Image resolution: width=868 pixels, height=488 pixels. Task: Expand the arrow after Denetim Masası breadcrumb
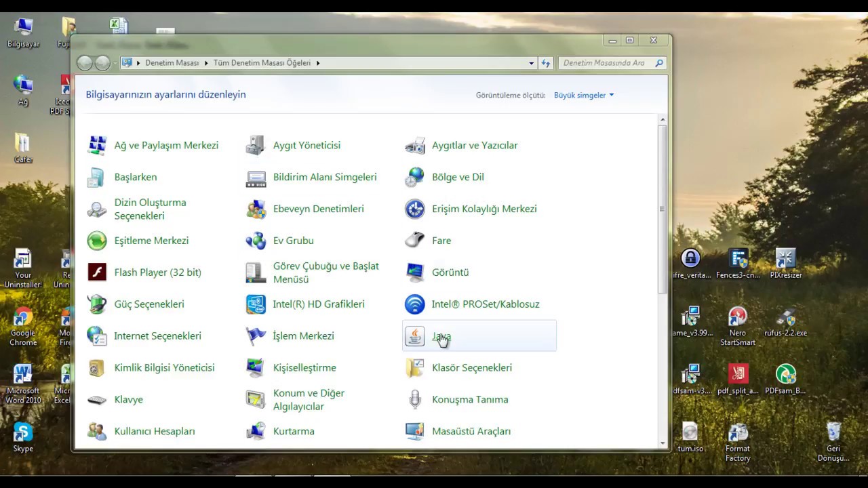click(207, 63)
